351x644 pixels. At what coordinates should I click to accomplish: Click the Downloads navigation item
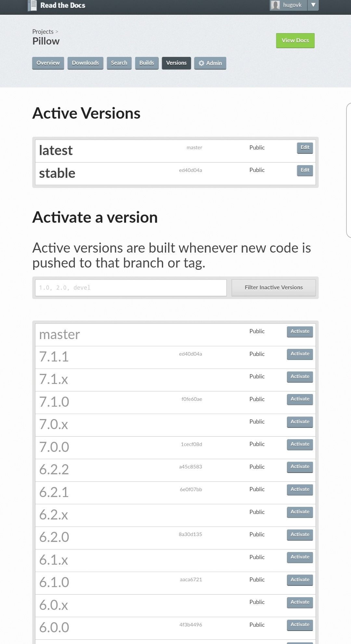(85, 63)
